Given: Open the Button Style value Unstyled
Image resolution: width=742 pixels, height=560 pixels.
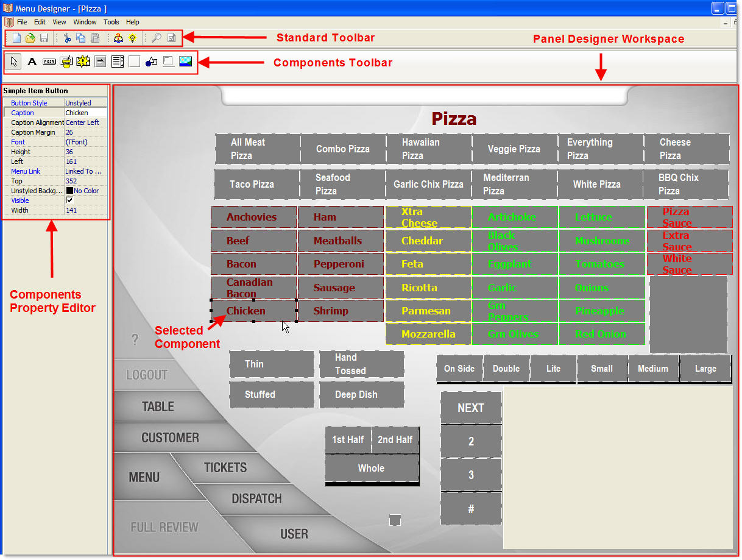Looking at the screenshot, I should [x=85, y=103].
